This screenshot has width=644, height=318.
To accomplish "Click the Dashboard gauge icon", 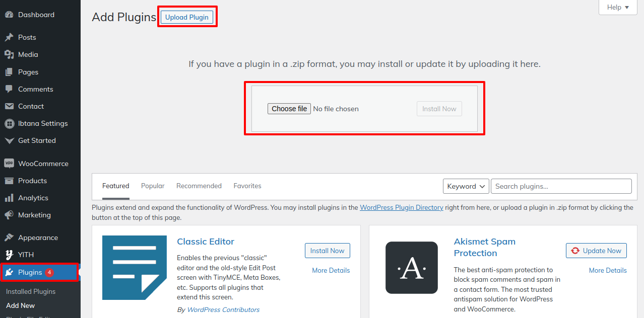I will pyautogui.click(x=9, y=15).
